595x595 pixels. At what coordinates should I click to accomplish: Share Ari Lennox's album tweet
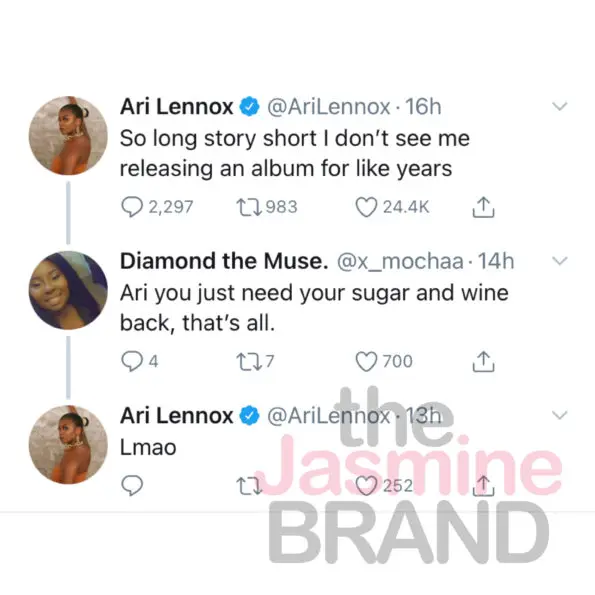[x=483, y=207]
